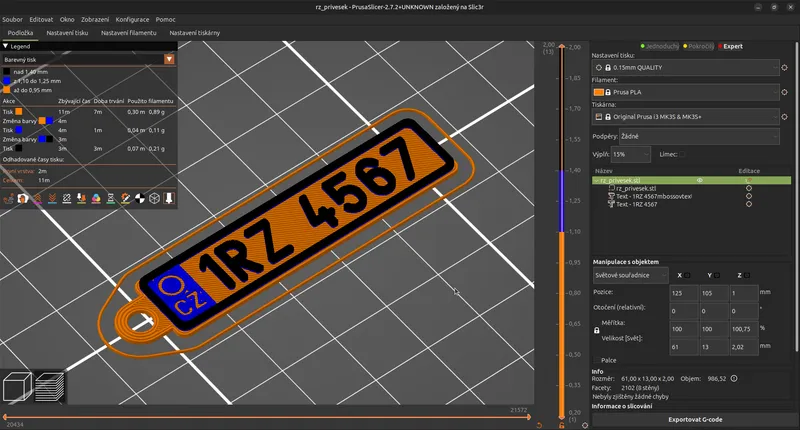This screenshot has width=800, height=430.
Task: Open the Zobrazení menu
Action: tap(95, 19)
